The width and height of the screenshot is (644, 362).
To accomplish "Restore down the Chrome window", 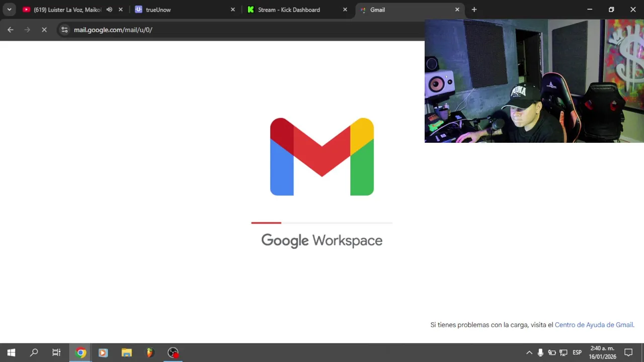I will coord(611,10).
